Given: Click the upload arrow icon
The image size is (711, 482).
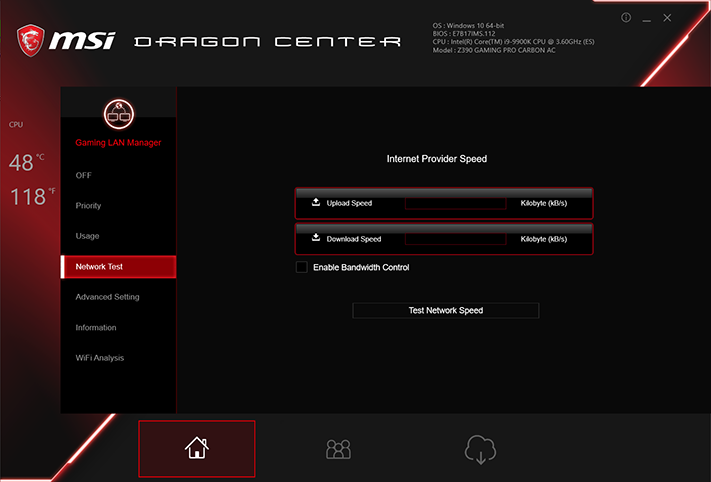Looking at the screenshot, I should (316, 202).
